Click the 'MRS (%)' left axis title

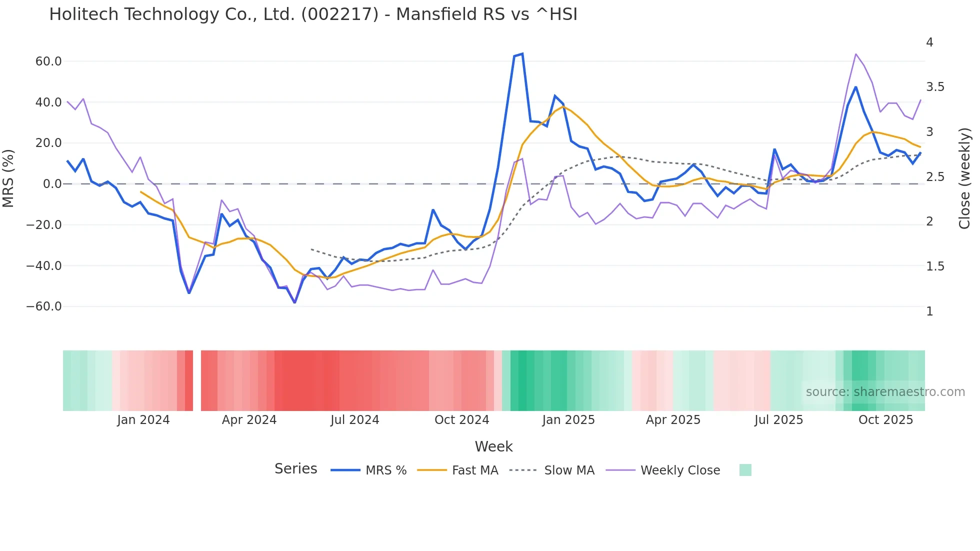8,178
